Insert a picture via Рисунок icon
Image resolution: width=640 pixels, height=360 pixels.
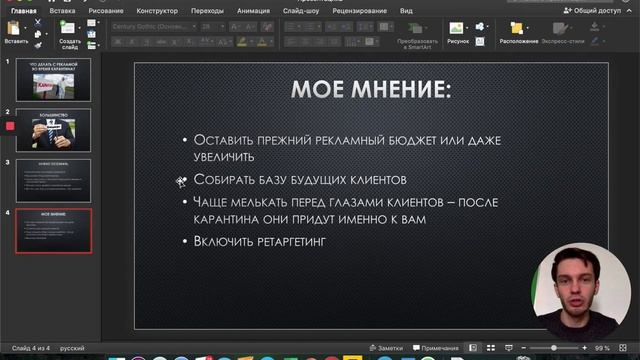[456, 28]
